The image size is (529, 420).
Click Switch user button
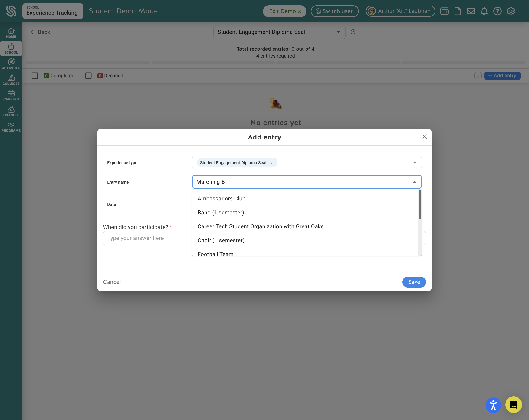coord(334,11)
